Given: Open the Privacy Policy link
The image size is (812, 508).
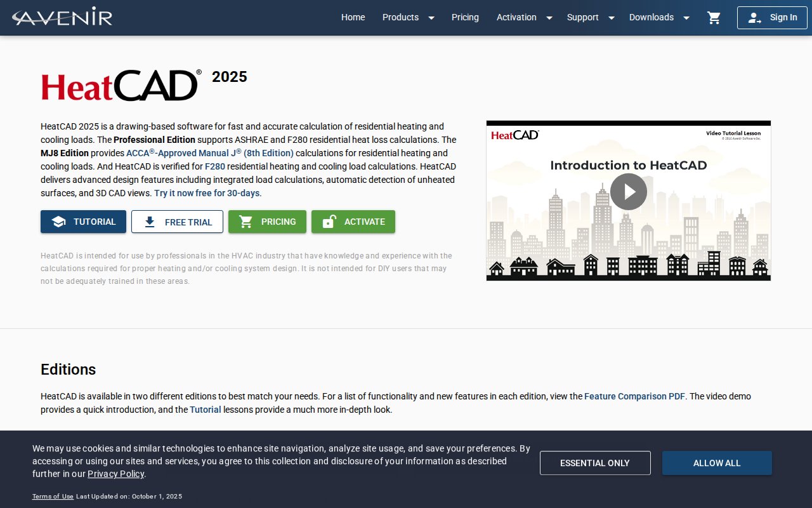Looking at the screenshot, I should 116,474.
